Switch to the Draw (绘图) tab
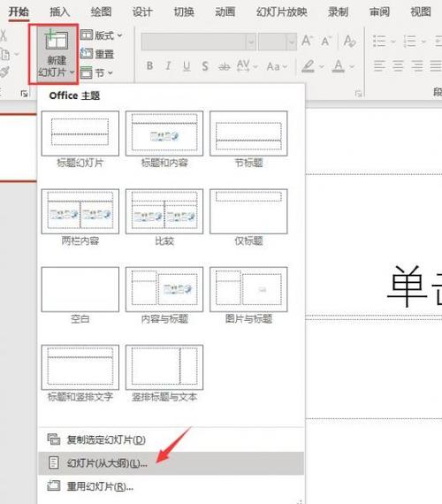This screenshot has width=442, height=504. pyautogui.click(x=101, y=11)
